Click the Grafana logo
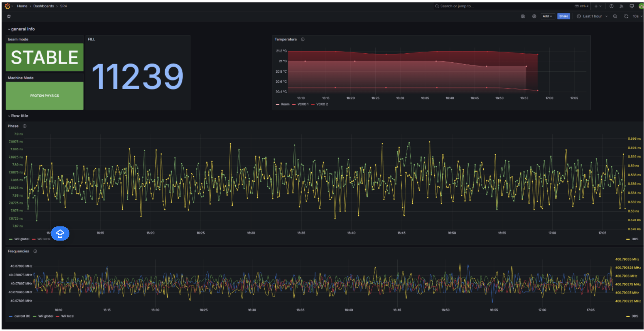The image size is (644, 331). coord(7,6)
